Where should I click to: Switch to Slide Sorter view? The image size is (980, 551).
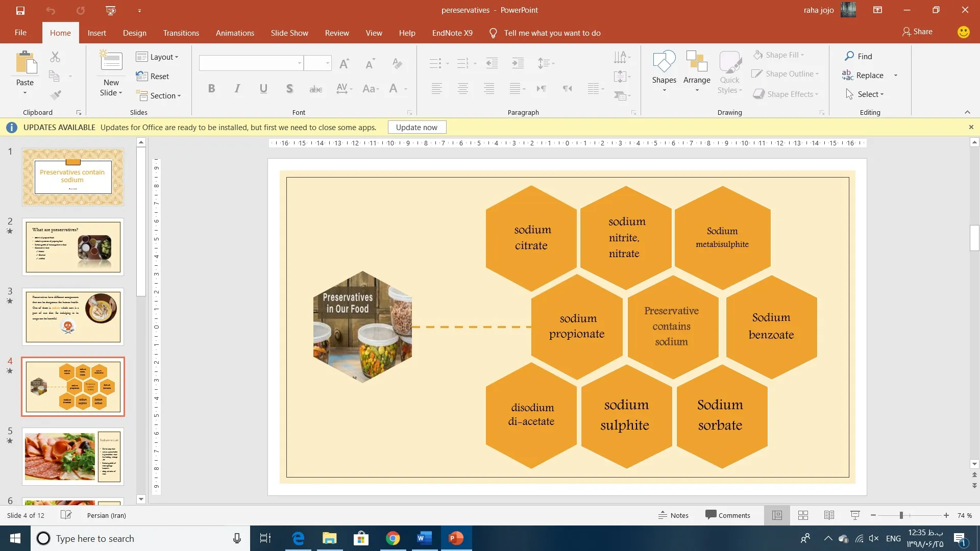tap(803, 515)
